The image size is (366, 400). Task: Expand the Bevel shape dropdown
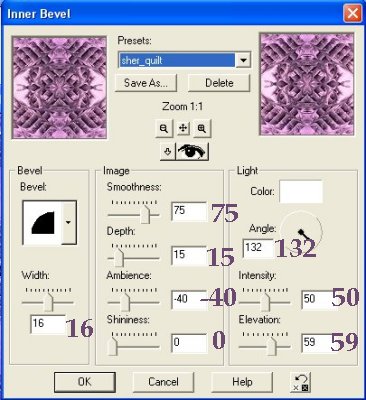click(x=68, y=222)
